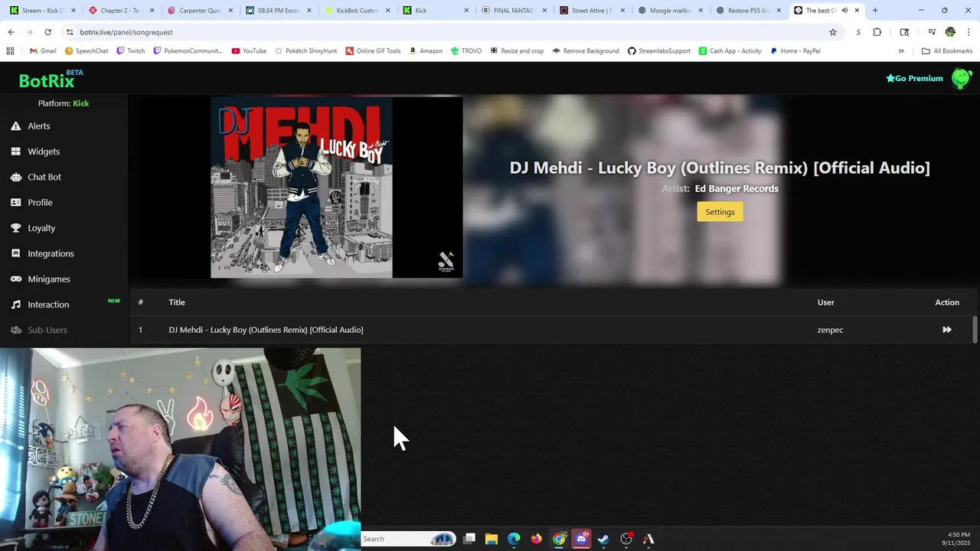Switch to the KickBot: Custom browser tab
The image size is (980, 551).
[357, 11]
